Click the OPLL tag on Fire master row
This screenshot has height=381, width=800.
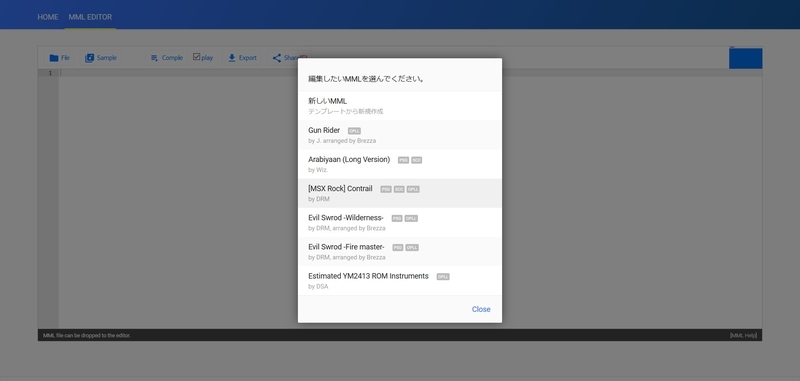412,247
